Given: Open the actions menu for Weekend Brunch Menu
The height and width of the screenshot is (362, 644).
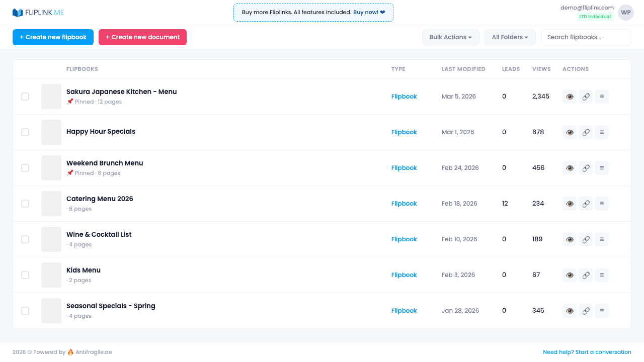Looking at the screenshot, I should click(x=601, y=167).
